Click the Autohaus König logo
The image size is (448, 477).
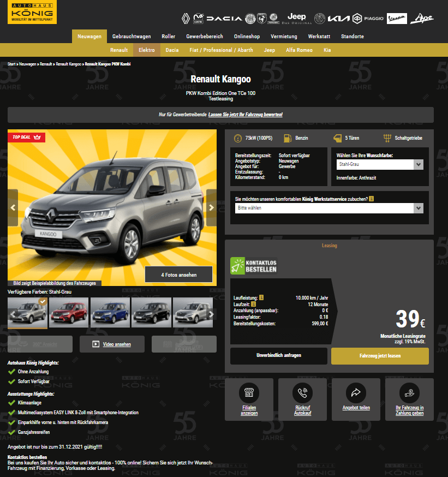(x=32, y=12)
